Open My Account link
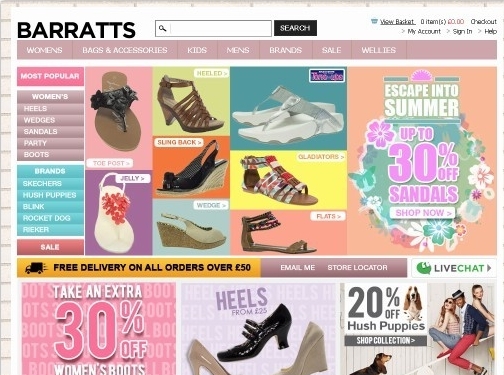The height and width of the screenshot is (375, 504). click(424, 31)
